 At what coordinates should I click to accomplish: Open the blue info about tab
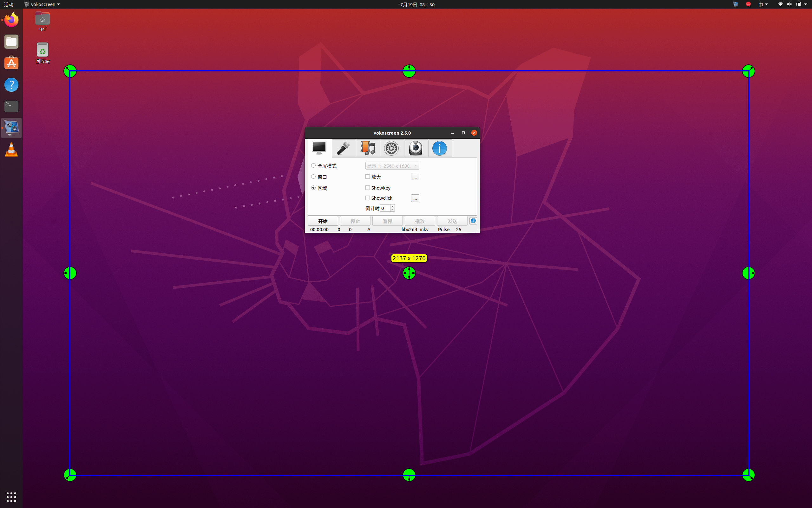(x=440, y=148)
